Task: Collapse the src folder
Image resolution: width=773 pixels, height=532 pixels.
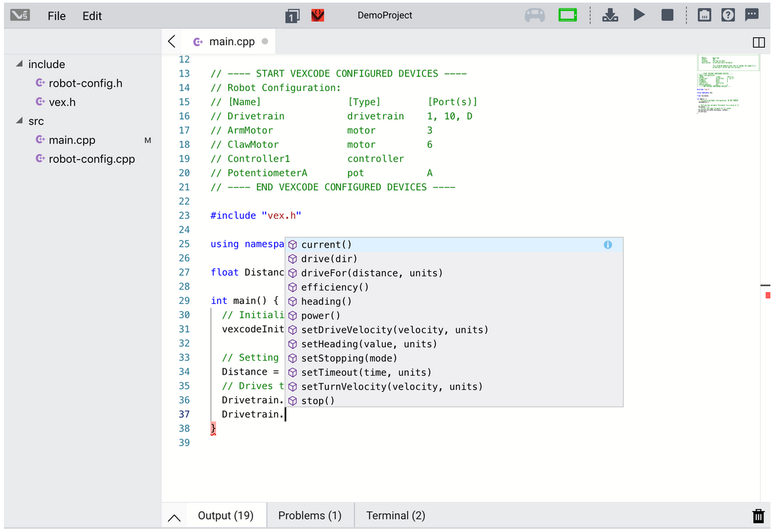Action: pyautogui.click(x=19, y=121)
